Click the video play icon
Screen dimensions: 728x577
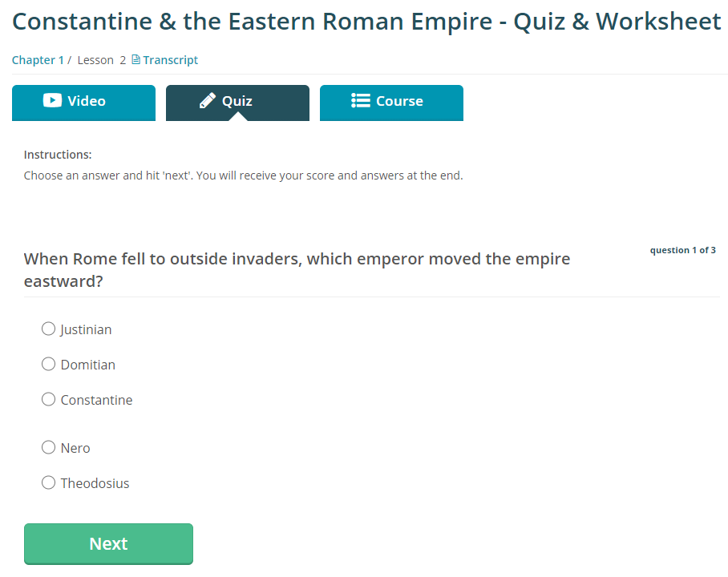[52, 101]
